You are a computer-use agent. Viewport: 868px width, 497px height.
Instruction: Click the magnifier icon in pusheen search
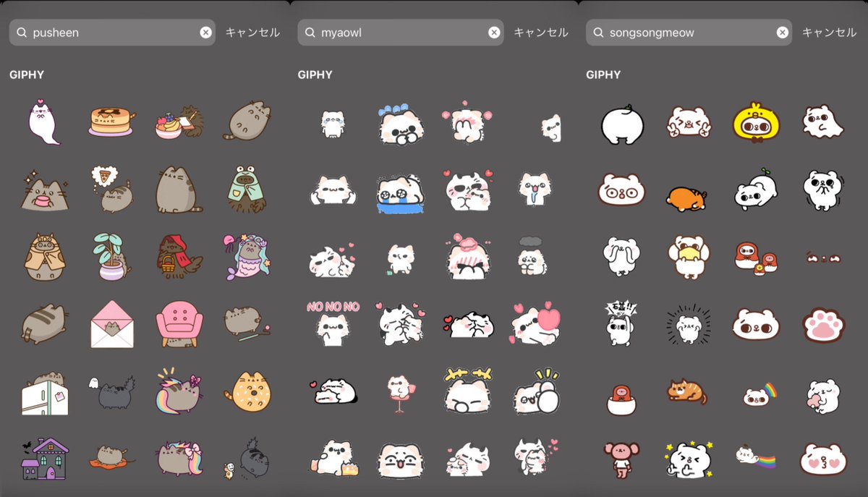point(21,33)
